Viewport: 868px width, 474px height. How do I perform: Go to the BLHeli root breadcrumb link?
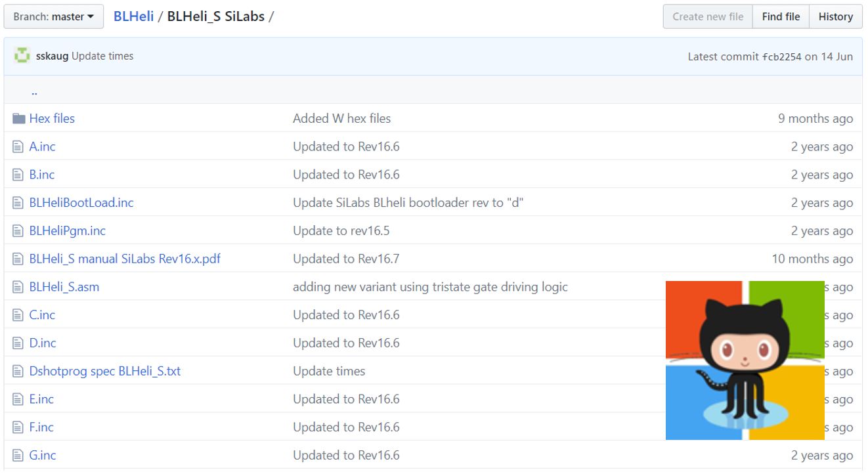pos(133,16)
